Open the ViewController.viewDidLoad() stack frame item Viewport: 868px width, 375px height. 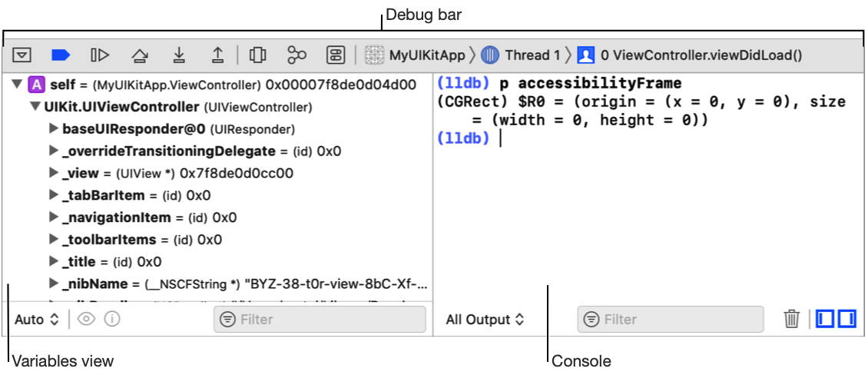click(689, 55)
